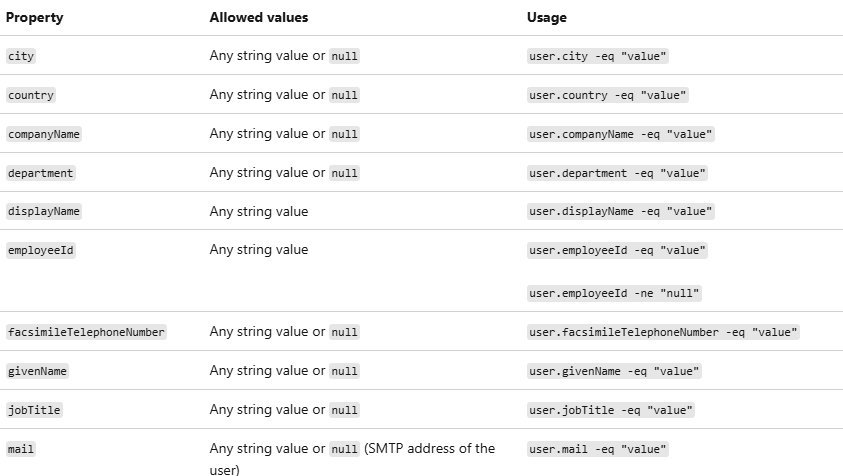The width and height of the screenshot is (843, 476).
Task: Click the country property code
Action: click(31, 95)
